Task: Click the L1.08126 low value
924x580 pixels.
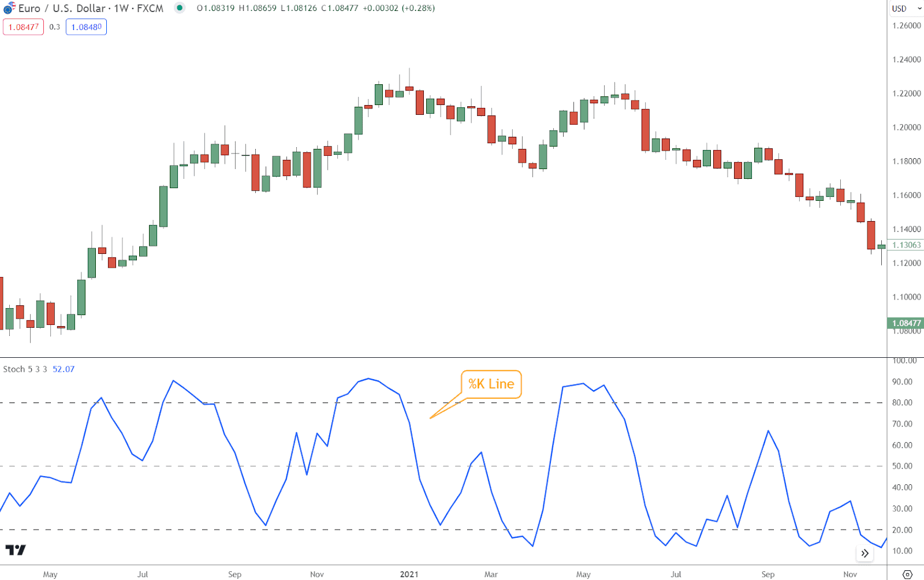Action: (x=299, y=8)
